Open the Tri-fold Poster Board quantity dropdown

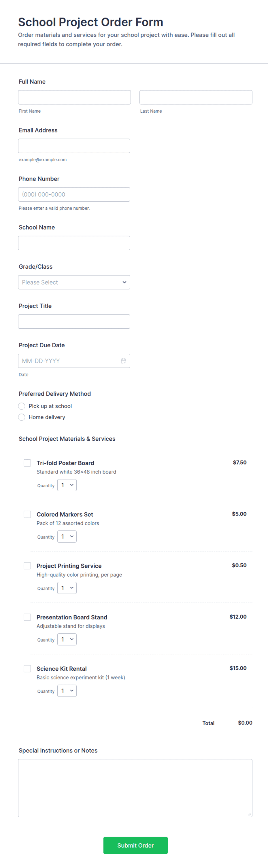click(67, 485)
